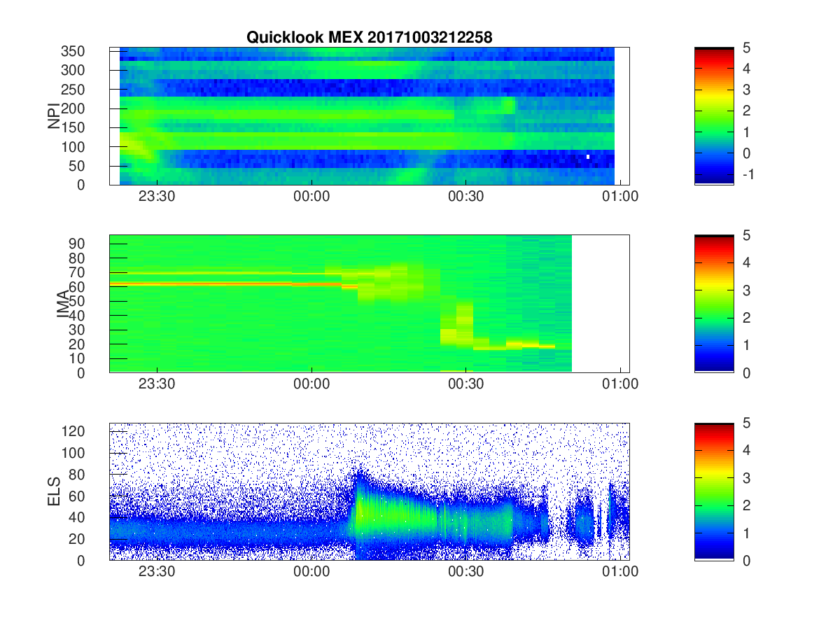Click 01:00 time label under ELS plot

tap(621, 572)
